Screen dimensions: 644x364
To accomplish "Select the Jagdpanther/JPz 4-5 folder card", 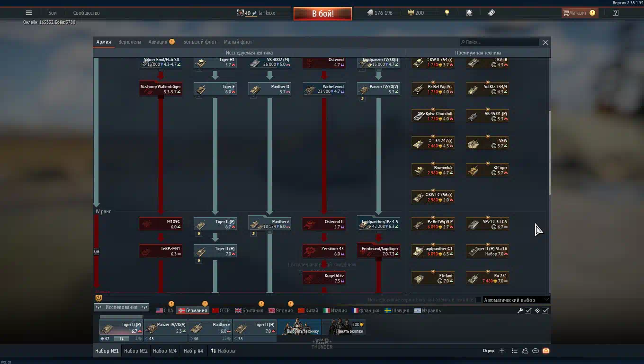I will (x=378, y=224).
